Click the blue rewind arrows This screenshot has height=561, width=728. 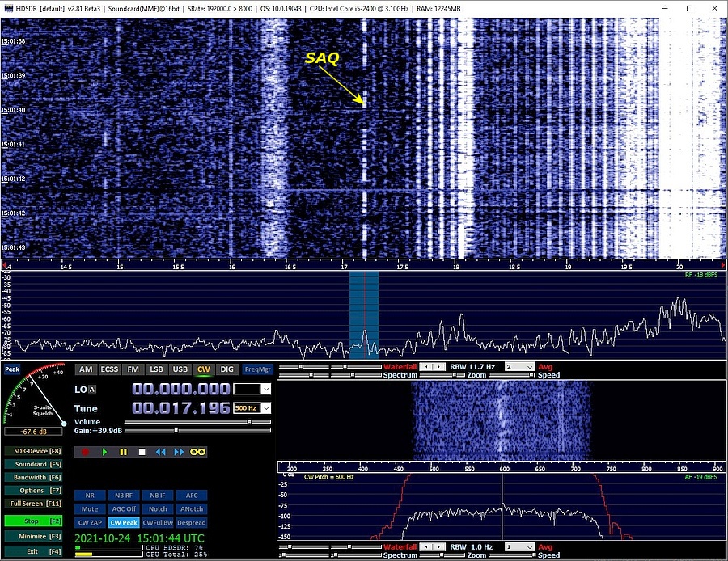pos(160,452)
